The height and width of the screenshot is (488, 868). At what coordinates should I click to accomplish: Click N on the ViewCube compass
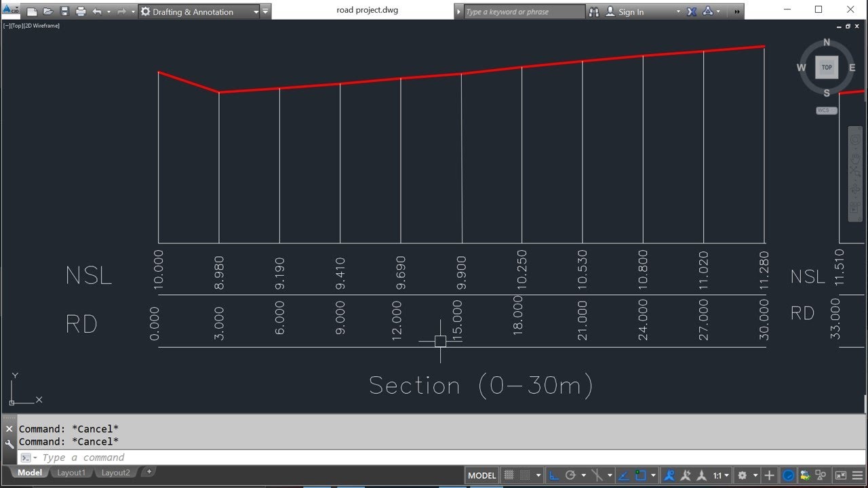click(x=827, y=42)
